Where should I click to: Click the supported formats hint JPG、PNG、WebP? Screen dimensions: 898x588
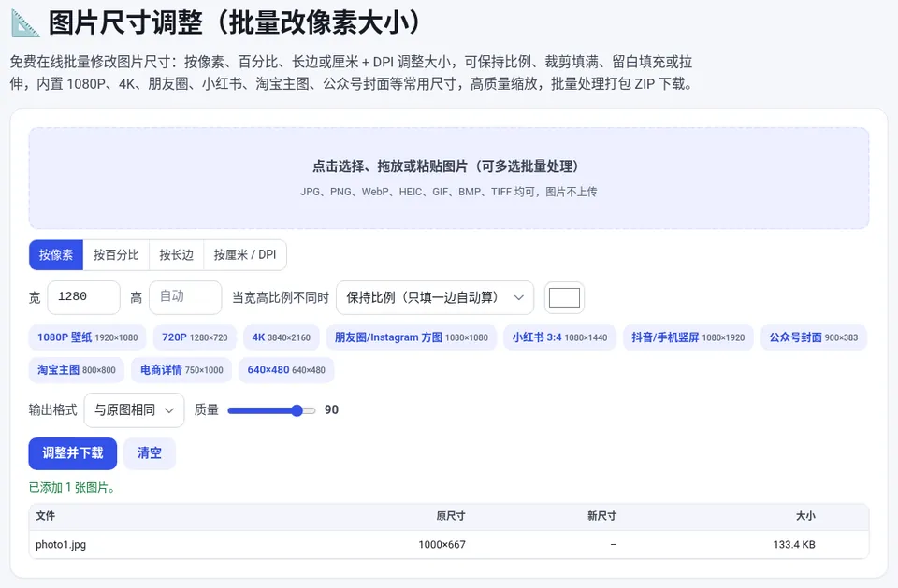[449, 192]
